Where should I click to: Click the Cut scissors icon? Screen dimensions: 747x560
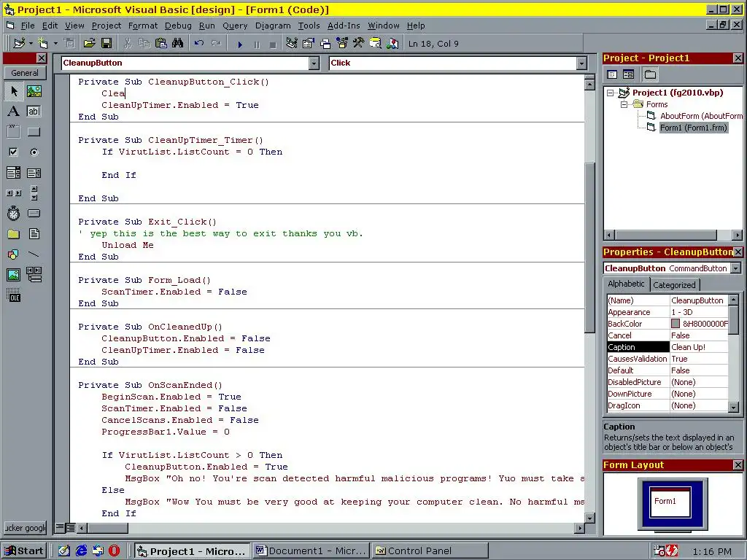(x=127, y=43)
